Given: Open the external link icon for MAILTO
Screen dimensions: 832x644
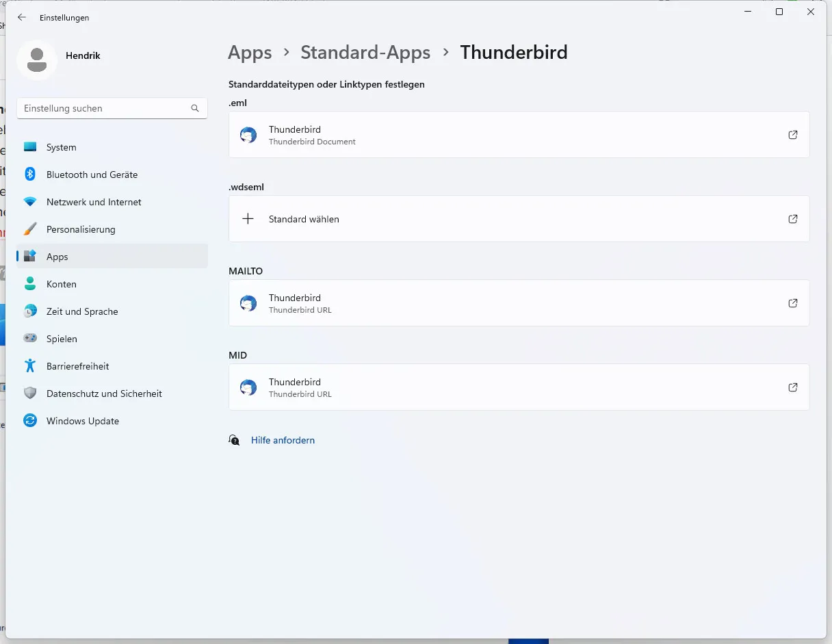Looking at the screenshot, I should 793,303.
